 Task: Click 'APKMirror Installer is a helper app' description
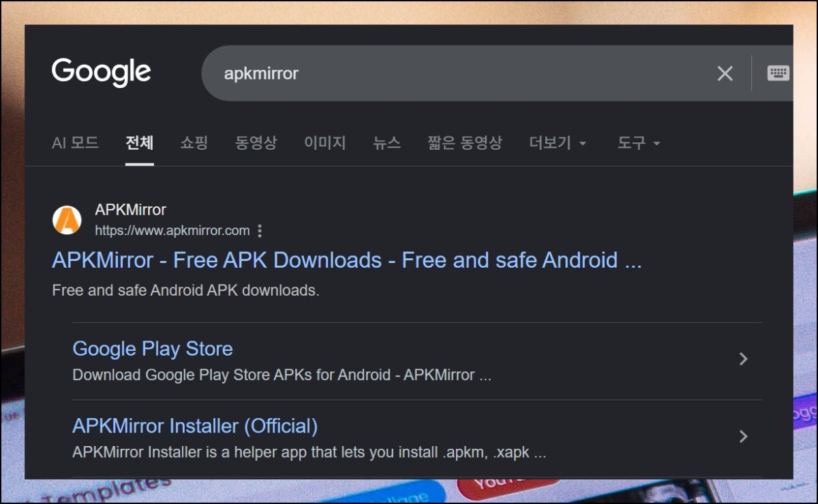pyautogui.click(x=309, y=453)
